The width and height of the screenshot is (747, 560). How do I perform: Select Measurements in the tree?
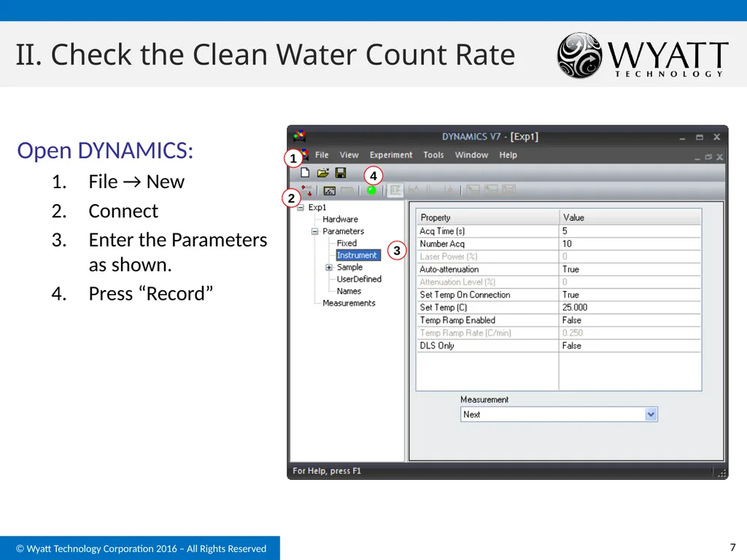point(349,303)
